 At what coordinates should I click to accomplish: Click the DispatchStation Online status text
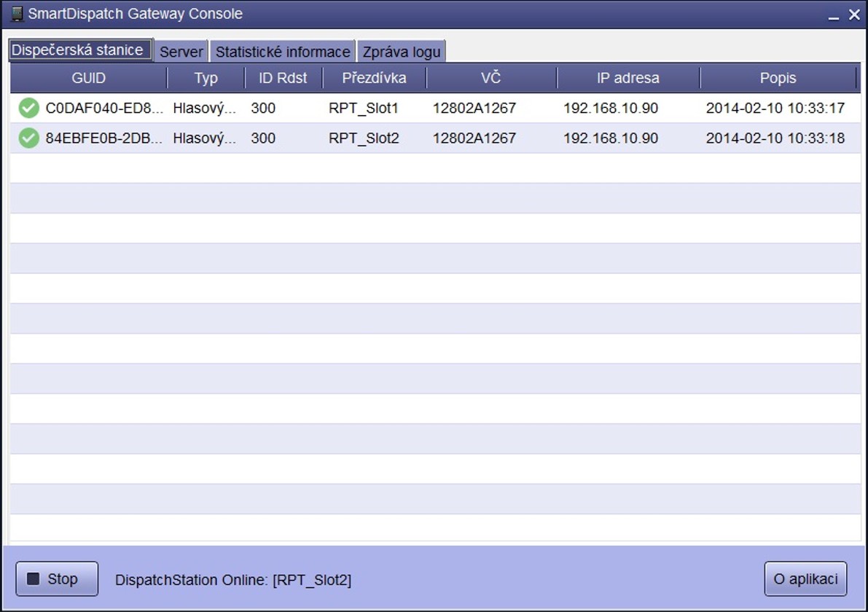click(233, 580)
